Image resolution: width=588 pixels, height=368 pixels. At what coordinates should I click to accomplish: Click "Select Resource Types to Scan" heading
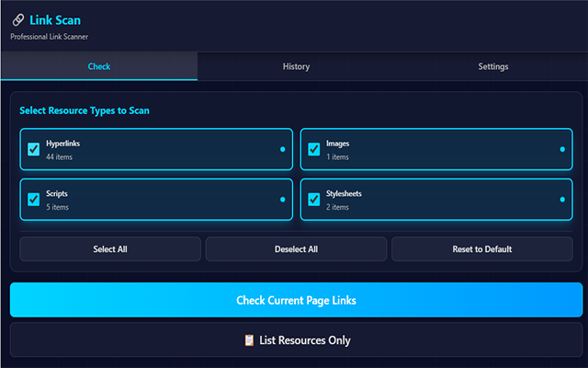pyautogui.click(x=85, y=110)
